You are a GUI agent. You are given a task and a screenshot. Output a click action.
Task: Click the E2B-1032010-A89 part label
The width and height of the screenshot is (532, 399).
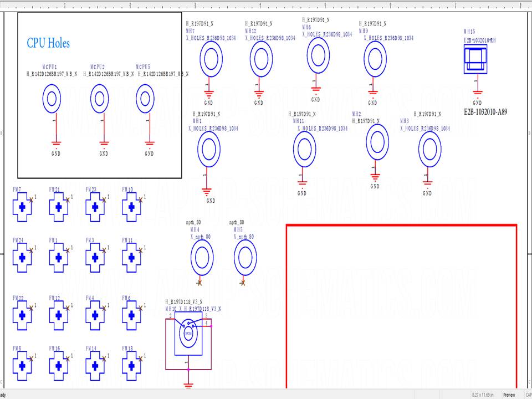(x=485, y=112)
